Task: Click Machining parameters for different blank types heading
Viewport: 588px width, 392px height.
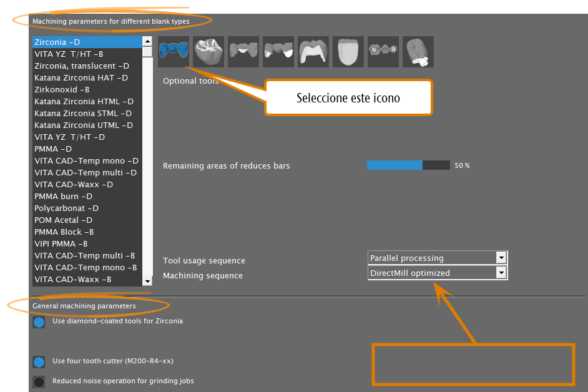Action: coord(111,21)
